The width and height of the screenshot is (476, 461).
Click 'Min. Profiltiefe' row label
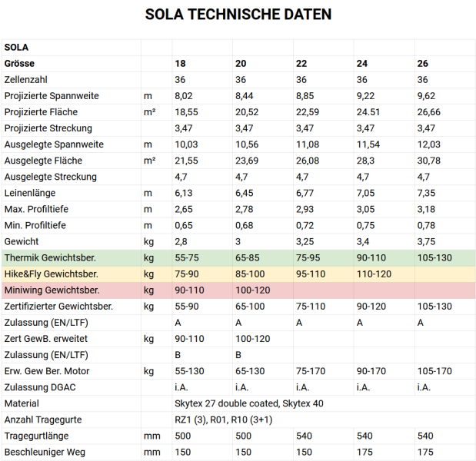coord(35,225)
